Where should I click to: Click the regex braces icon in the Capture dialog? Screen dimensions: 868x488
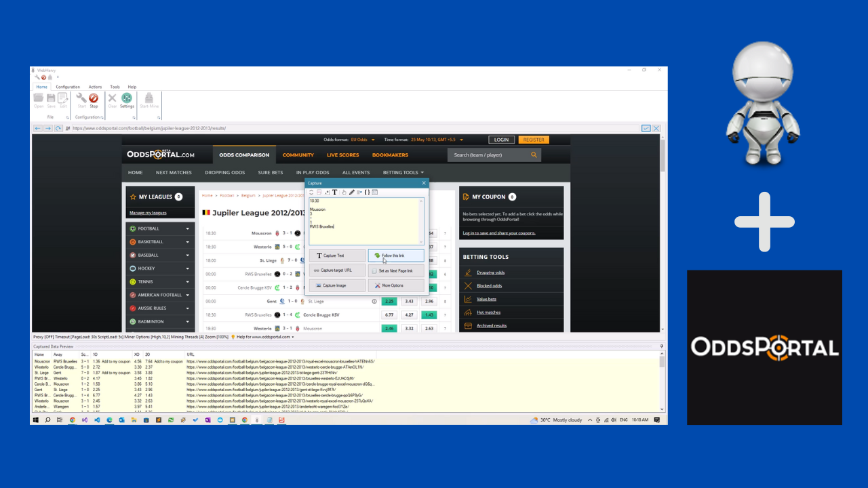point(367,192)
